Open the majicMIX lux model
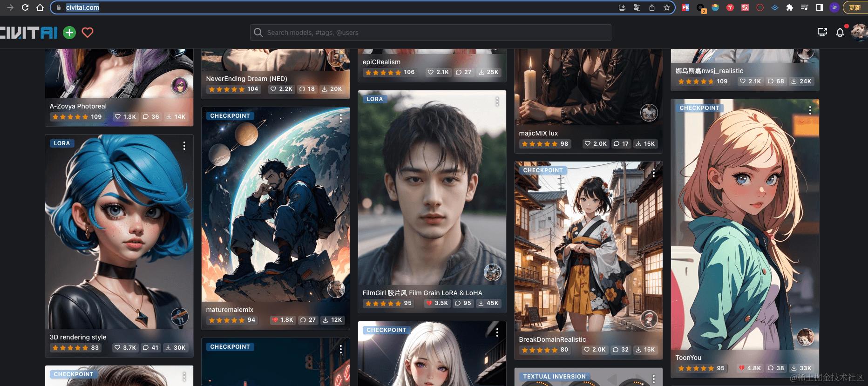This screenshot has width=868, height=386. point(538,133)
